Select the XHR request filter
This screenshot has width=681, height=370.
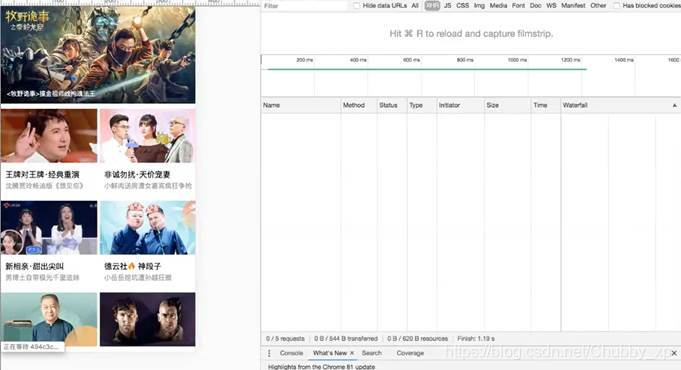(x=432, y=6)
